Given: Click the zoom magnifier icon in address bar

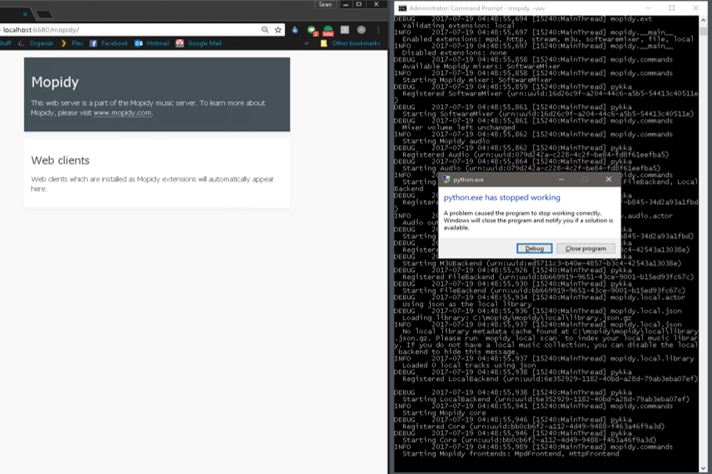Looking at the screenshot, I should 265,30.
